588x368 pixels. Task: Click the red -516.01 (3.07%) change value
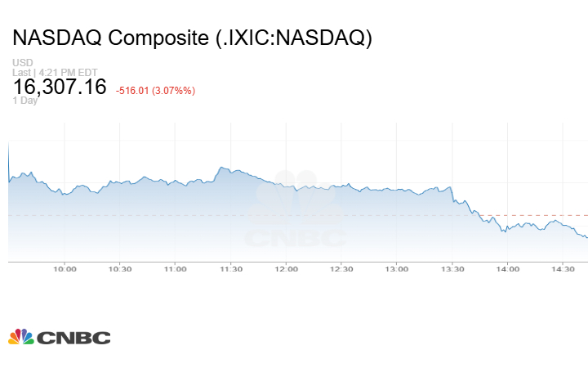(x=155, y=91)
